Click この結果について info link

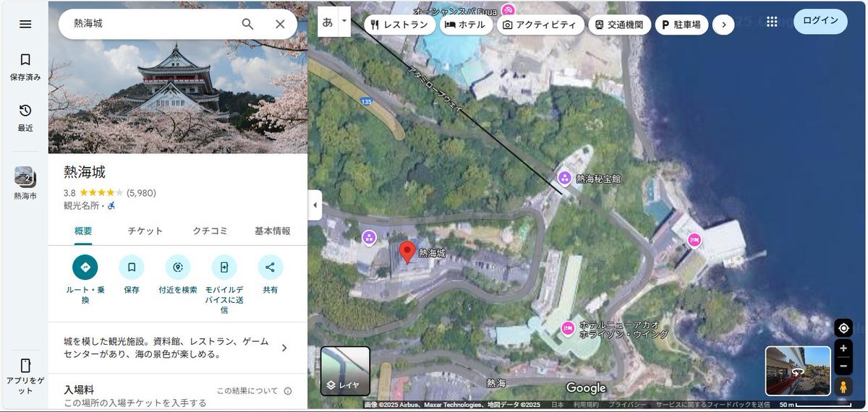pyautogui.click(x=247, y=391)
